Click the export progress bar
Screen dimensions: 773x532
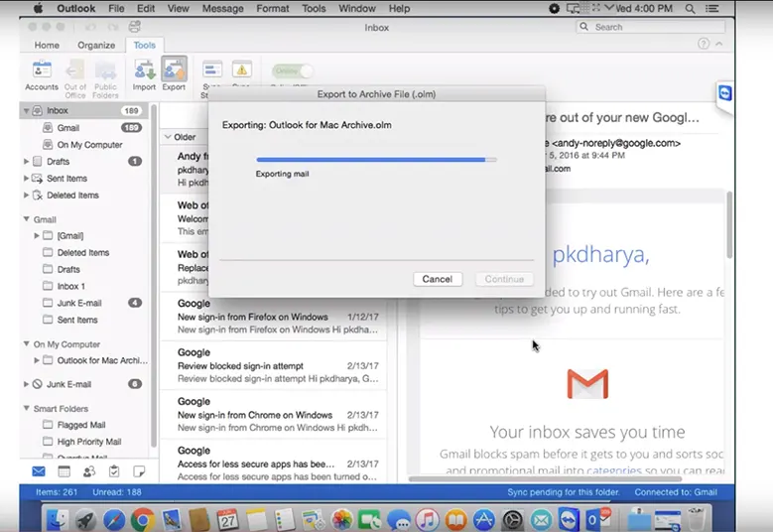(377, 159)
